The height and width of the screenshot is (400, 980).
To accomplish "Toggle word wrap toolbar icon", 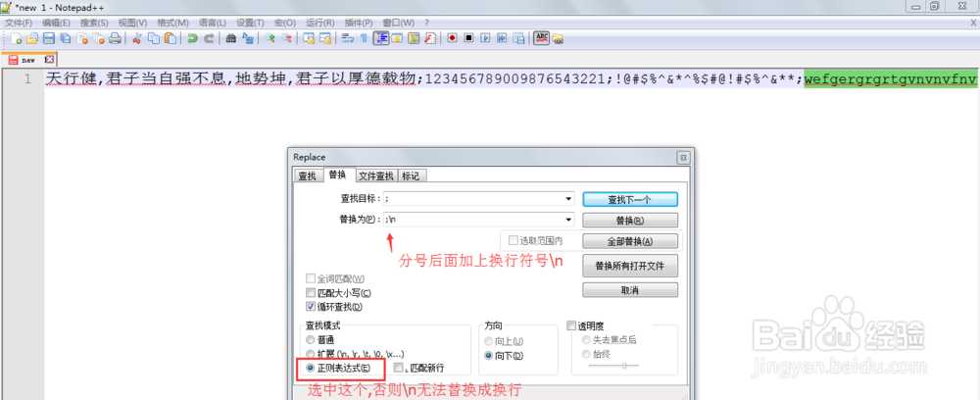I will coord(348,38).
